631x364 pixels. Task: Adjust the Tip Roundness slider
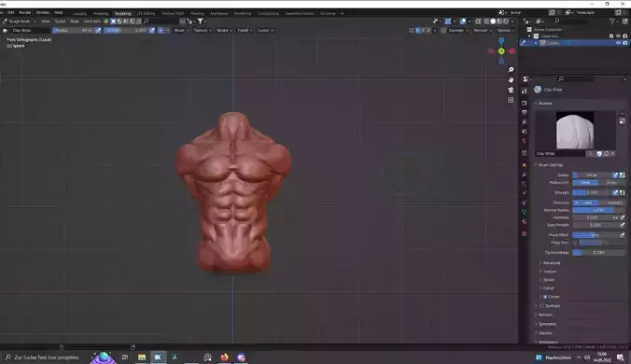pyautogui.click(x=598, y=253)
